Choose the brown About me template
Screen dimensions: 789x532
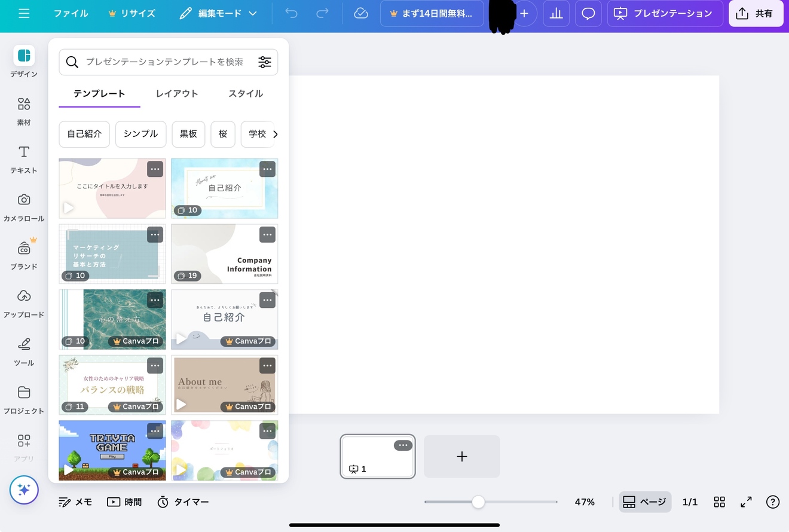[x=224, y=385]
